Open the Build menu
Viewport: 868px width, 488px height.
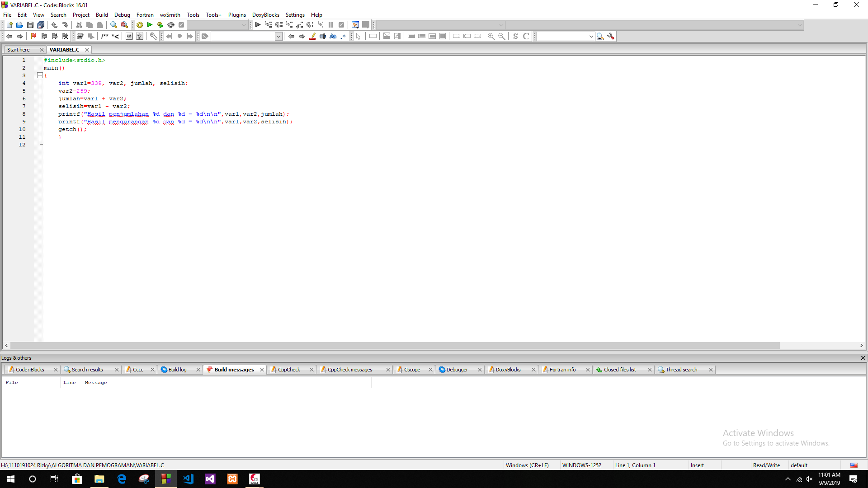102,15
